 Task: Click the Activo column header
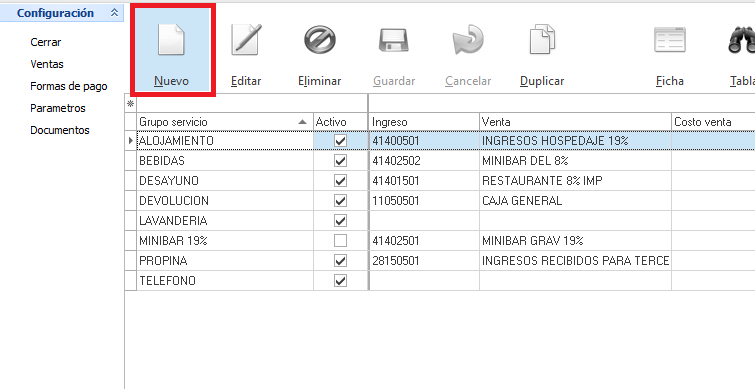(340, 122)
